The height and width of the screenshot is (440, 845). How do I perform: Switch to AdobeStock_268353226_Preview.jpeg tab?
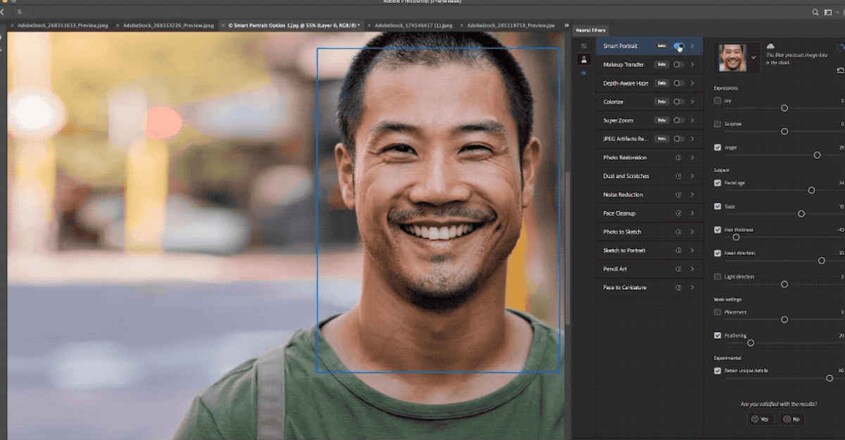168,25
